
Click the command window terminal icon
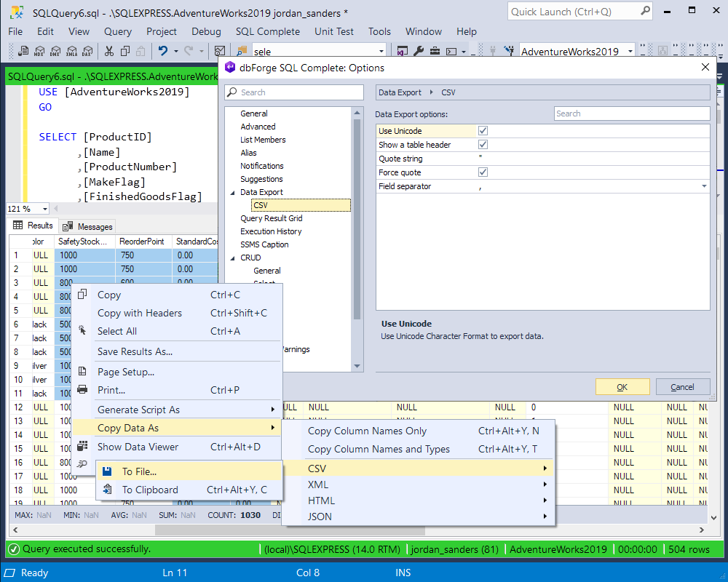point(451,51)
